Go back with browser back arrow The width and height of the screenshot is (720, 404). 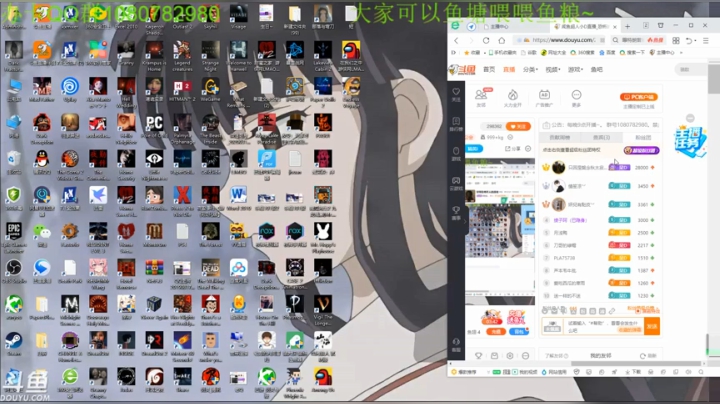tap(456, 40)
